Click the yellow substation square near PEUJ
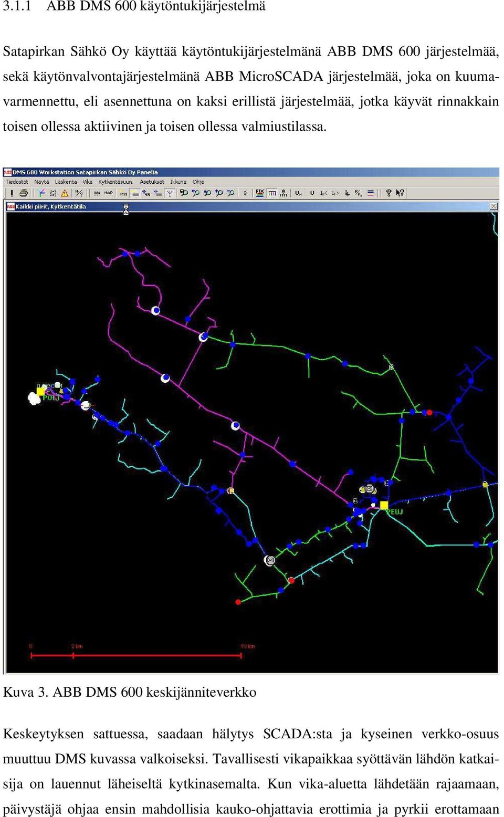This screenshot has width=504, height=817. click(384, 505)
